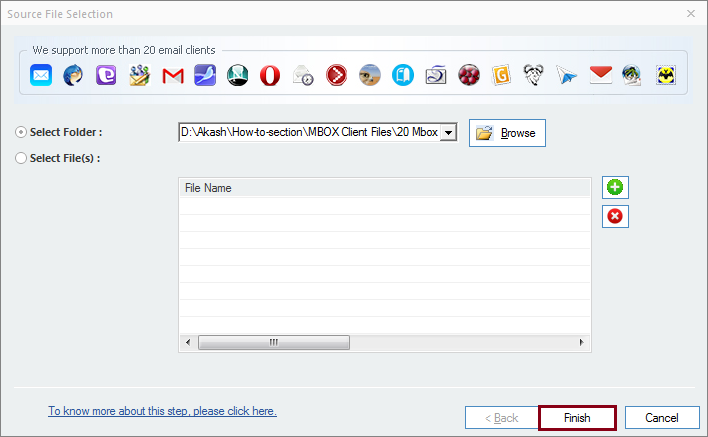Click the Browse button
The height and width of the screenshot is (437, 708).
tap(507, 133)
